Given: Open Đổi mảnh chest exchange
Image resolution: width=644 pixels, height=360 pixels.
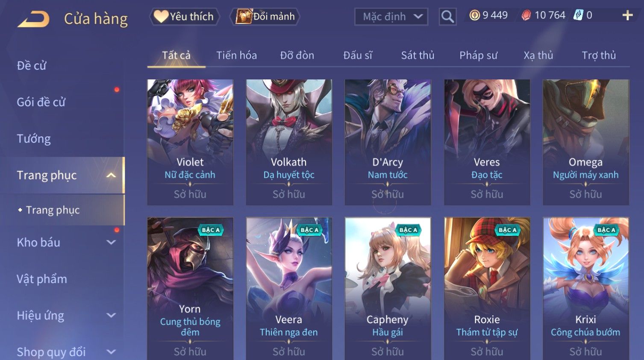Looking at the screenshot, I should 265,17.
